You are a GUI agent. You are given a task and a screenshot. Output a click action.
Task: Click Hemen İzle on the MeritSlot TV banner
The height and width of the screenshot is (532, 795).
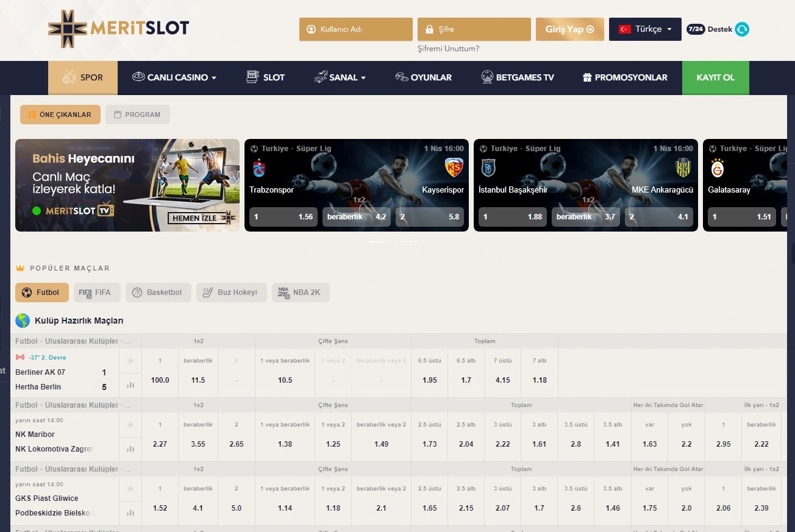point(202,218)
